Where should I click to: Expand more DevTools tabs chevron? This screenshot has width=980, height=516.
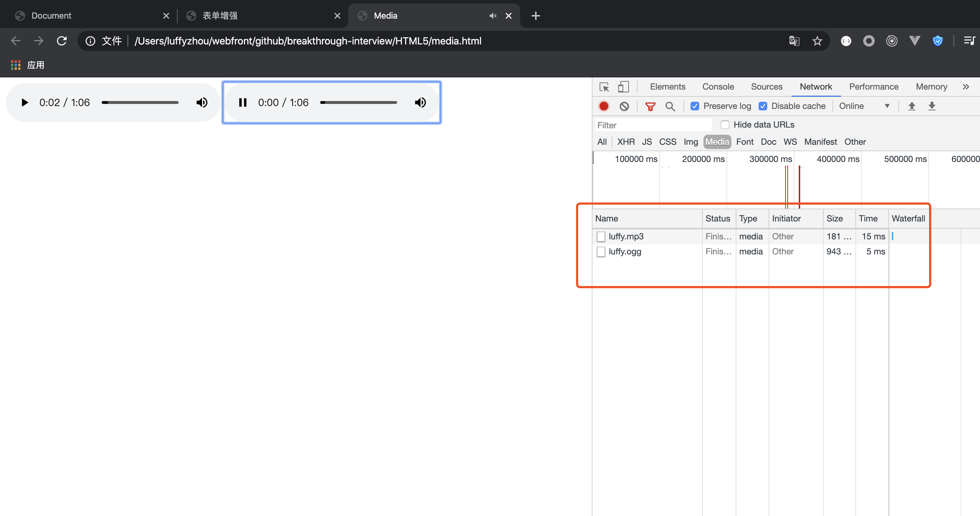coord(966,87)
